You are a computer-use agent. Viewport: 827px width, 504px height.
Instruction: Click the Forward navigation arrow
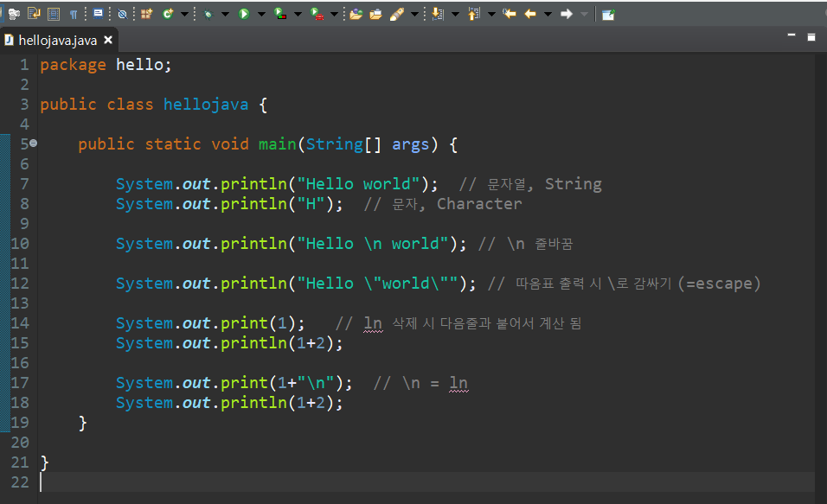(567, 14)
